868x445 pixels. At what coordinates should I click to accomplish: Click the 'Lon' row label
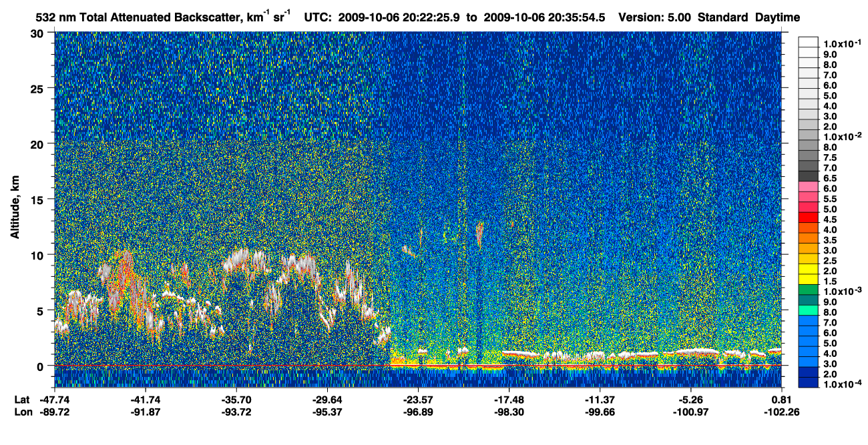(x=22, y=412)
